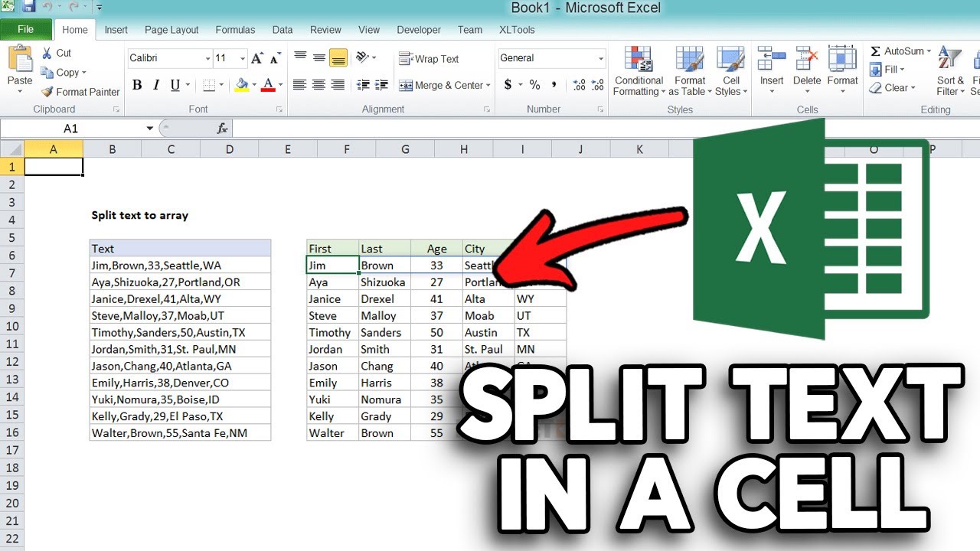
Task: Center text horizontally in cell
Action: pos(319,85)
